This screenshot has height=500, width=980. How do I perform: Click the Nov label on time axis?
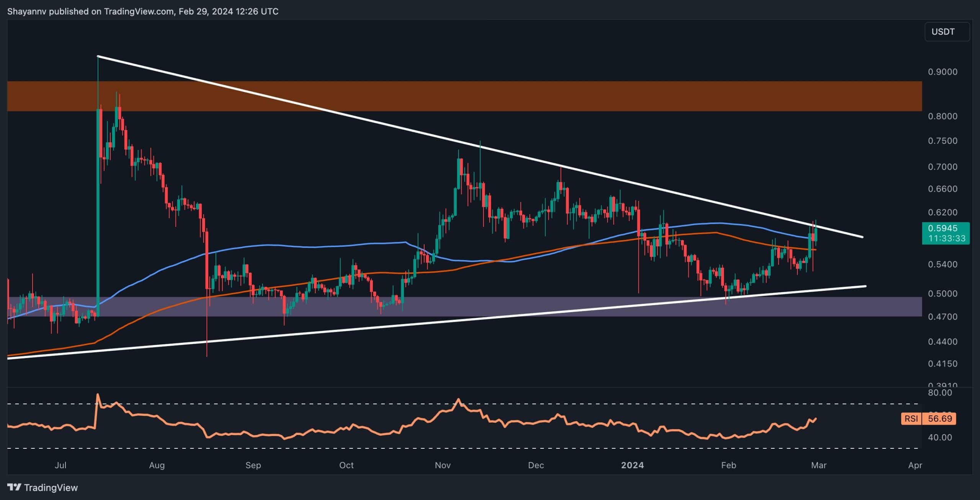pos(443,465)
